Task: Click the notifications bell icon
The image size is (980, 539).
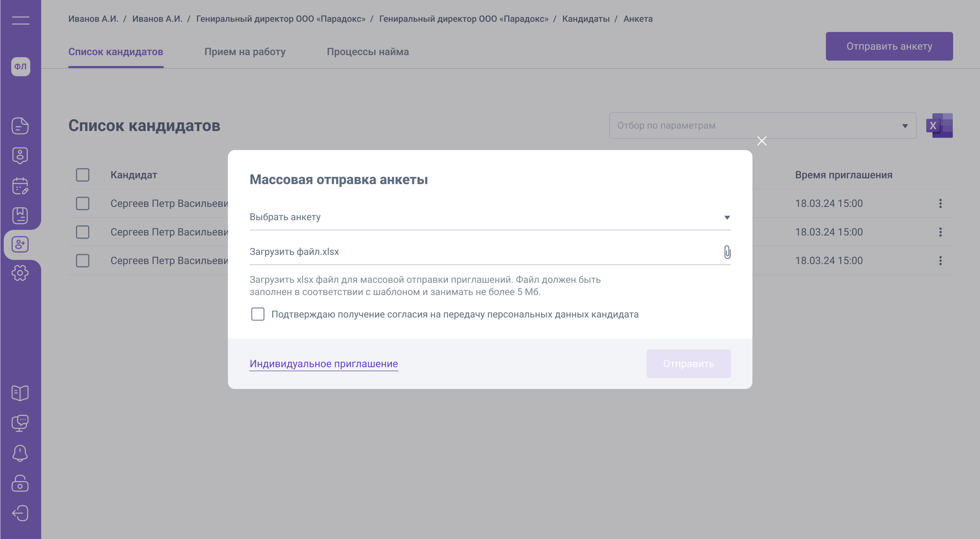Action: (20, 453)
